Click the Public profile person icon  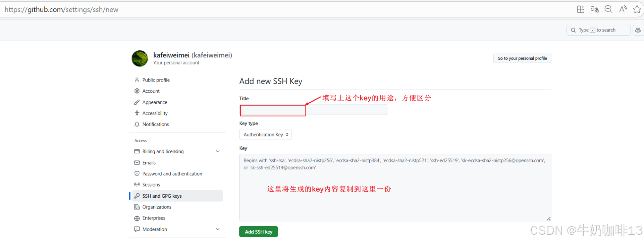click(137, 80)
